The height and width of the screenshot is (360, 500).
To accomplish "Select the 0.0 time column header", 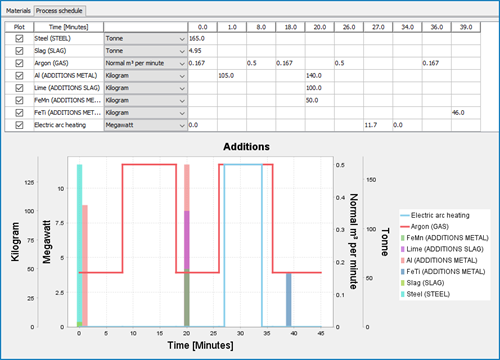I will click(x=202, y=27).
